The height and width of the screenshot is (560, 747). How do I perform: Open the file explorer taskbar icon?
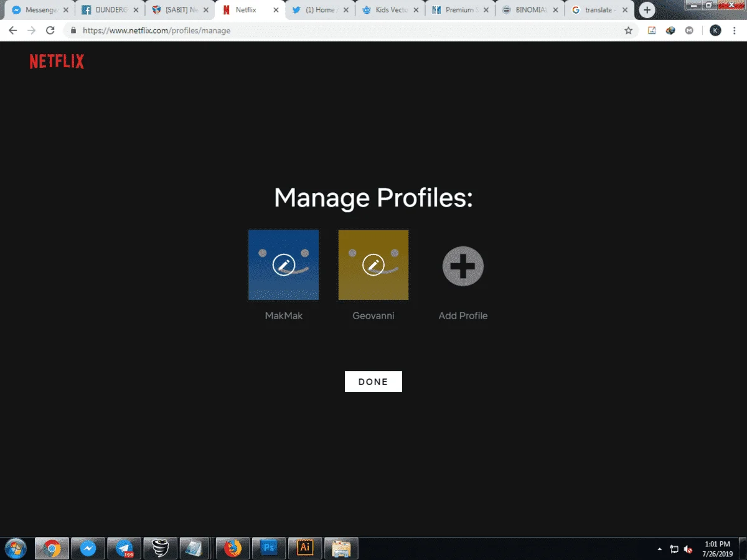coord(341,548)
